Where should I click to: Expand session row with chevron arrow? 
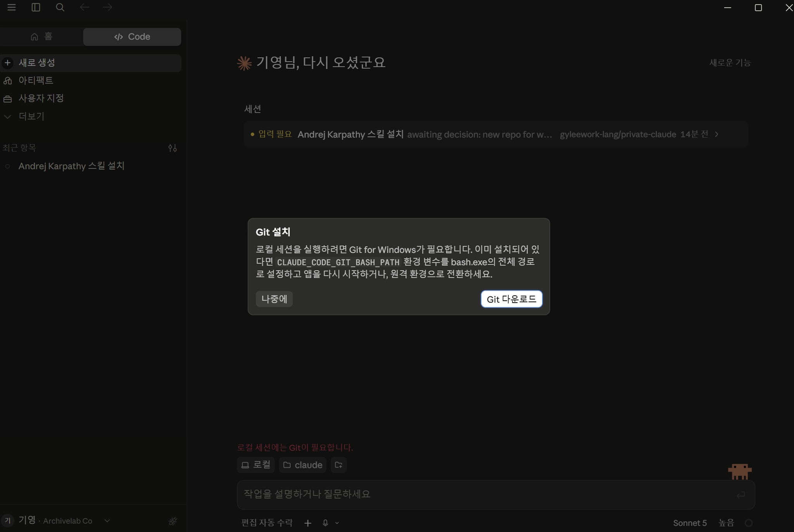pos(717,134)
